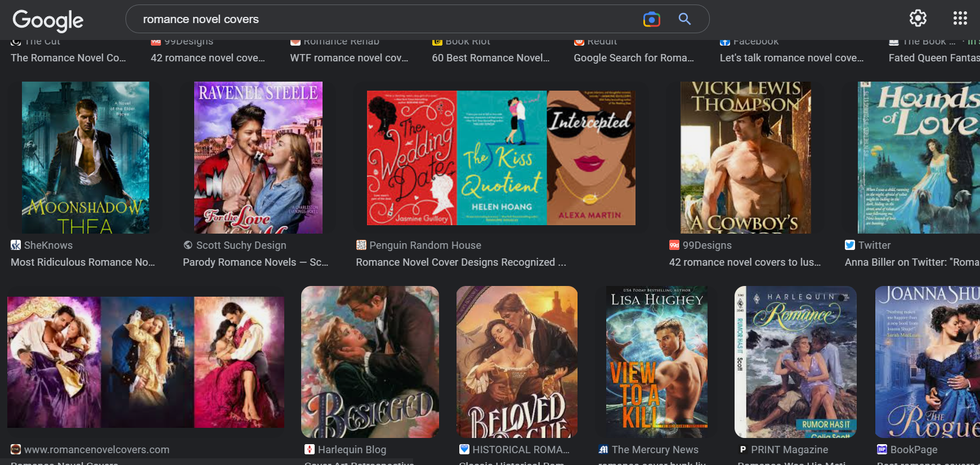The width and height of the screenshot is (980, 465).
Task: Open The Wedding Date trio cover image
Action: click(501, 158)
